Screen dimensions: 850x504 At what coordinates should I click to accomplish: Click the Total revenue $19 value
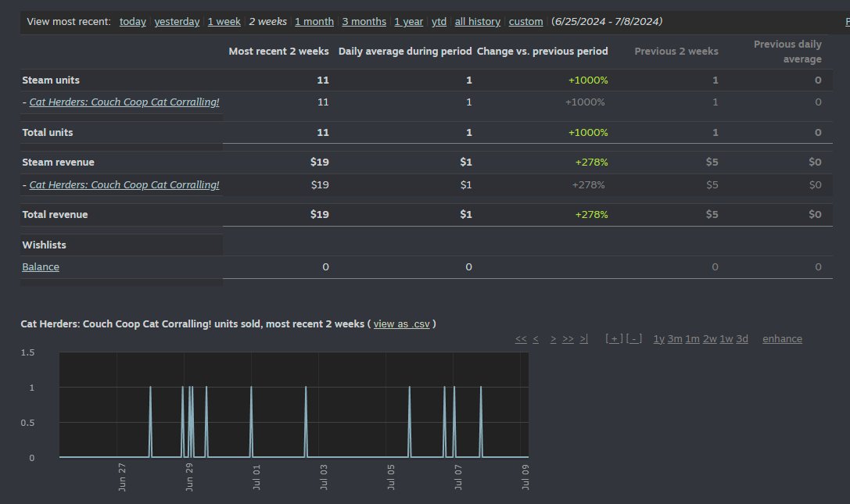(319, 215)
